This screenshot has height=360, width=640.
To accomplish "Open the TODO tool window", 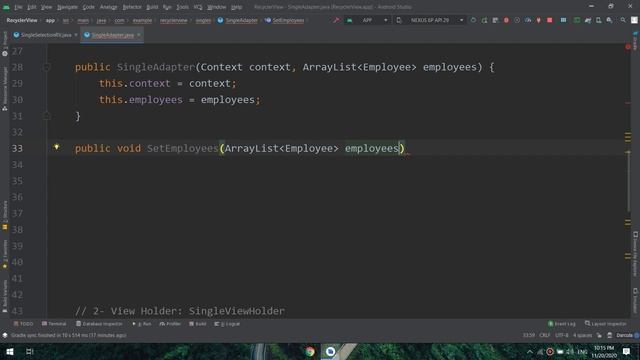I will [24, 324].
